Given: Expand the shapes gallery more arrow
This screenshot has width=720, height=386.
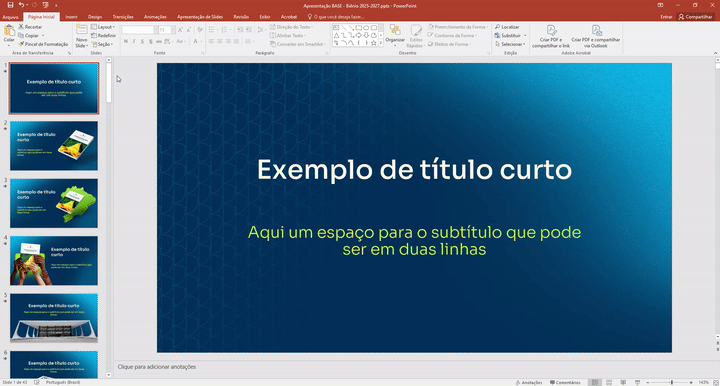Looking at the screenshot, I should (381, 43).
